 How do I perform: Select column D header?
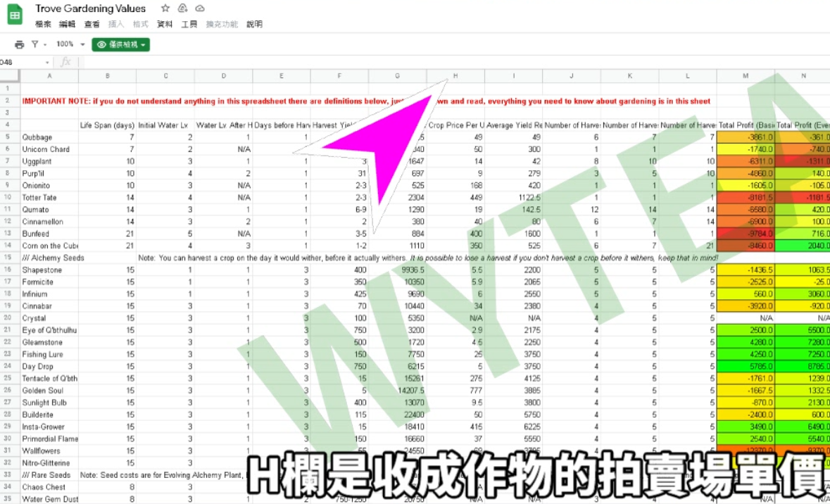[x=223, y=76]
